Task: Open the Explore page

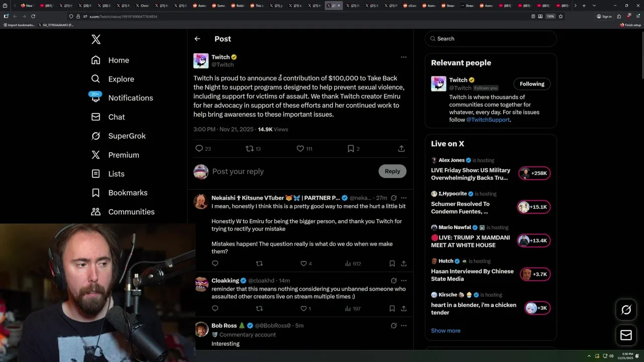Action: [112, 79]
